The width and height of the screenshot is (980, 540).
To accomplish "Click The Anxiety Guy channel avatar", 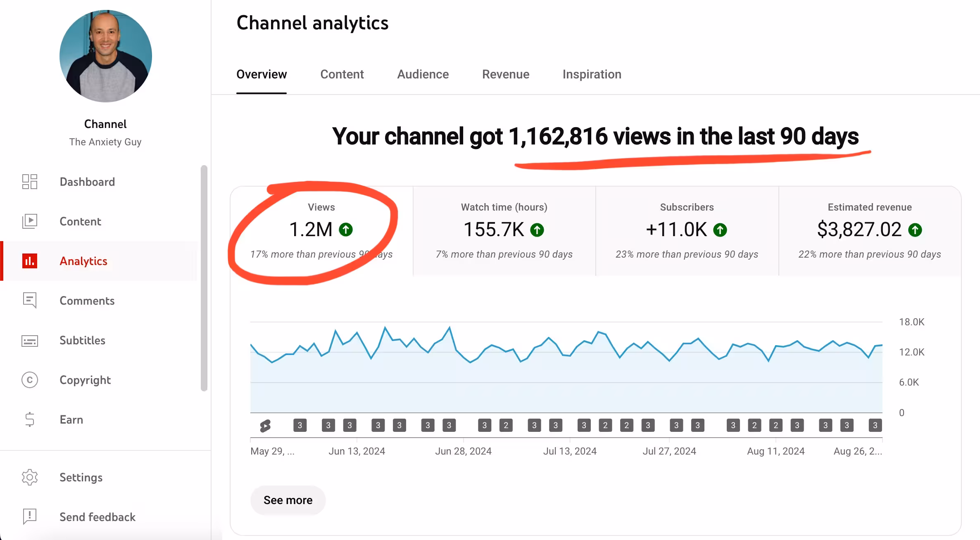I will pyautogui.click(x=106, y=56).
